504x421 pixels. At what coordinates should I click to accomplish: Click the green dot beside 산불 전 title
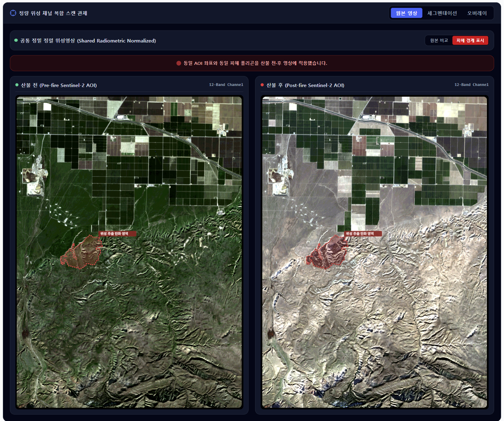(x=17, y=85)
